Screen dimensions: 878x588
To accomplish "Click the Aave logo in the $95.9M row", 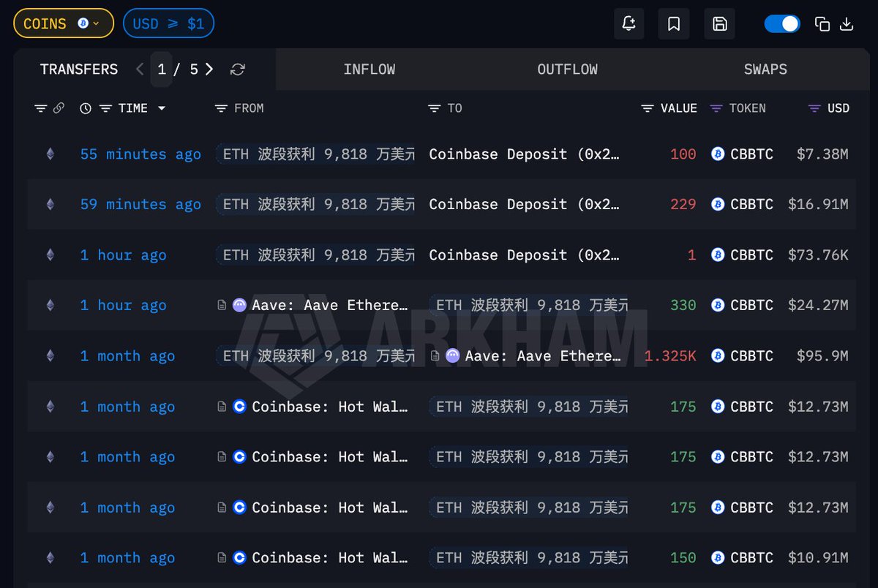I will click(x=452, y=356).
